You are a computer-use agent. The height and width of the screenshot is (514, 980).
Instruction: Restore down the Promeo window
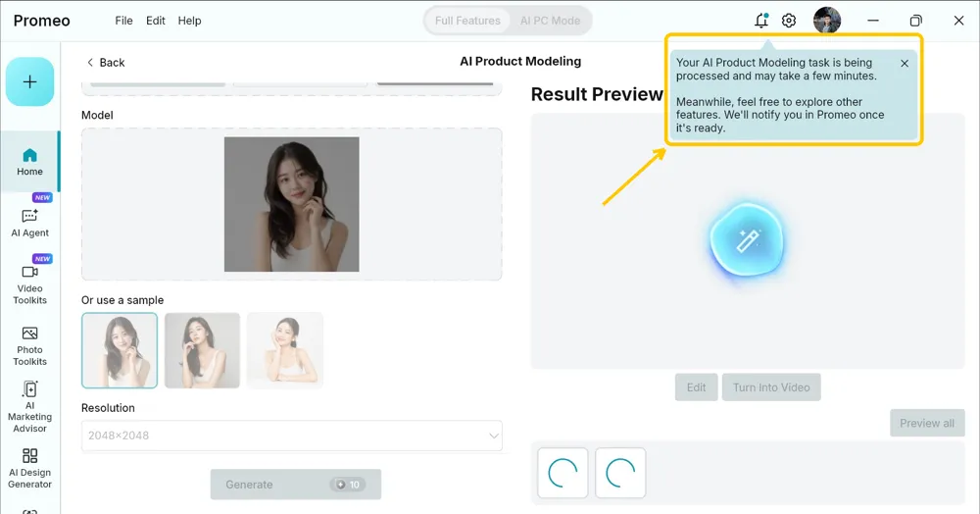pos(915,21)
